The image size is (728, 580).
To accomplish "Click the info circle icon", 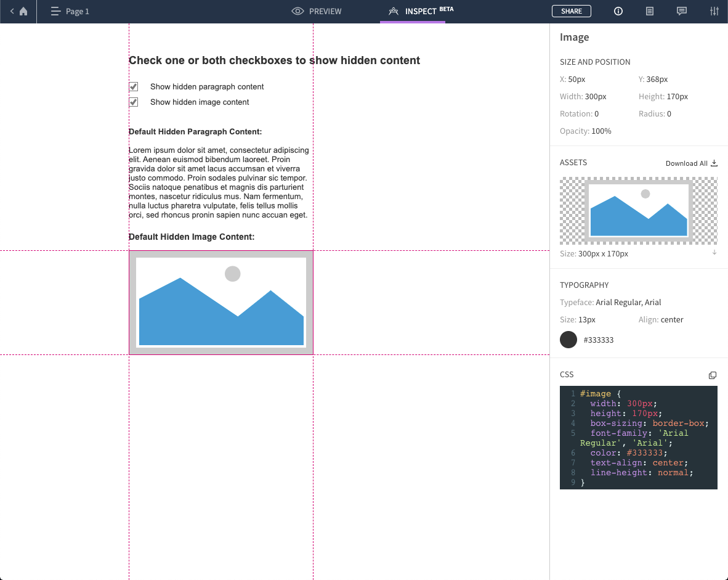I will pos(618,11).
